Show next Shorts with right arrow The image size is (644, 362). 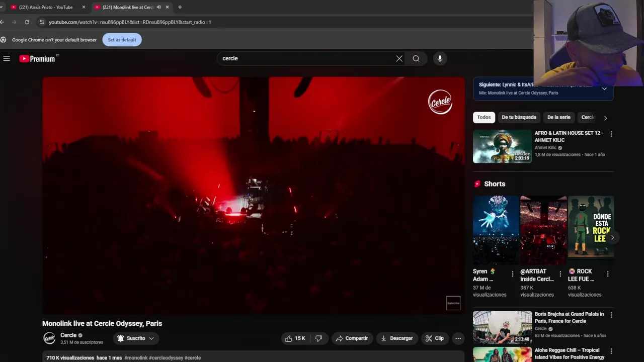tap(612, 237)
